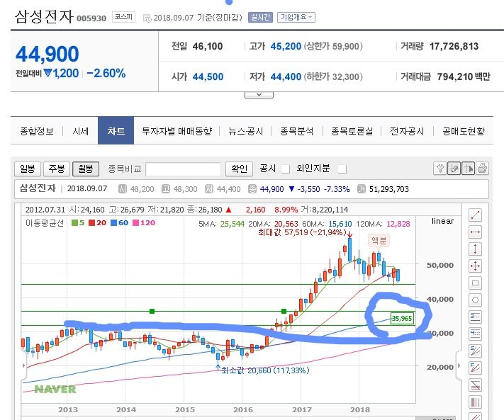Click the low price 저 icon badge

coord(209,189)
